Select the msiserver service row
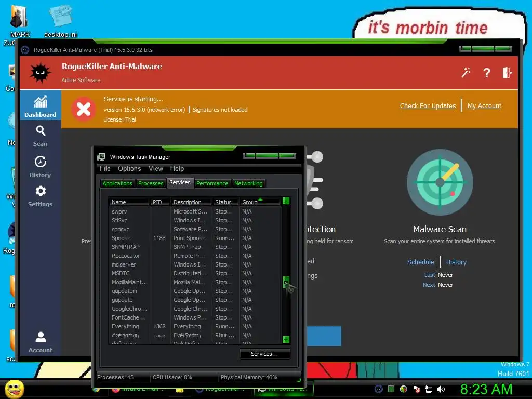The height and width of the screenshot is (399, 532). point(195,264)
